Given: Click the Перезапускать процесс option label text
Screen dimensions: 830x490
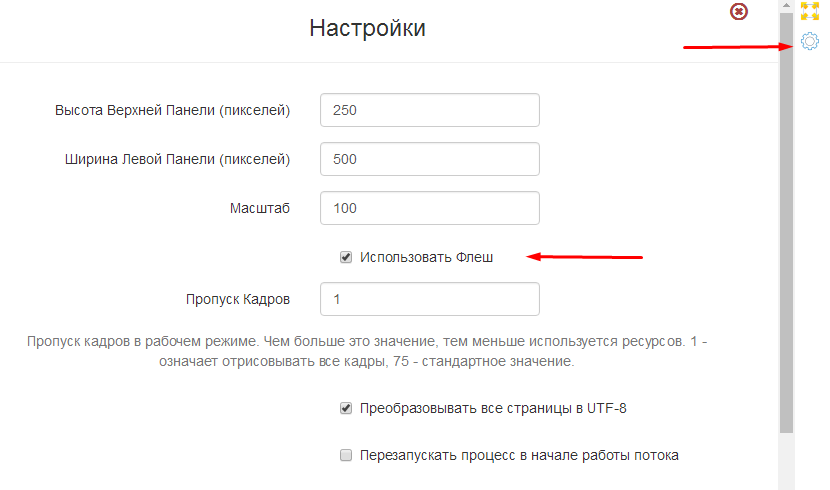Looking at the screenshot, I should (519, 455).
